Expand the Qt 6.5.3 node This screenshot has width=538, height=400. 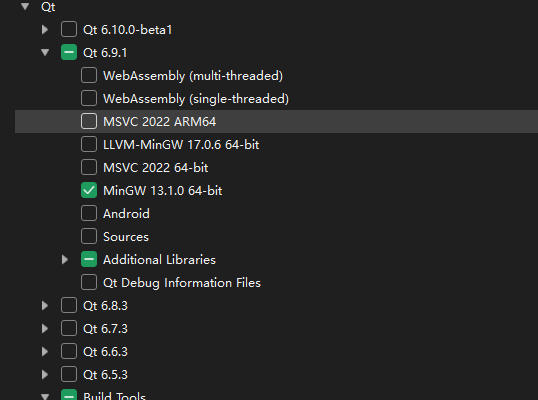45,375
